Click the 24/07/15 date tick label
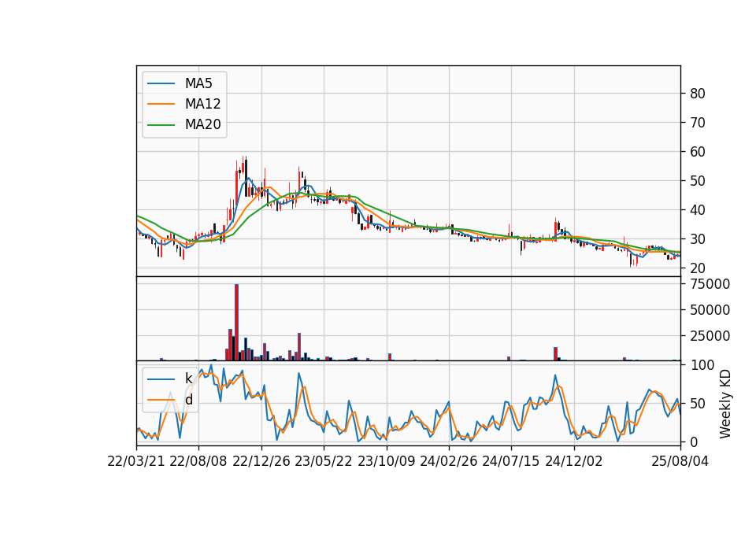The image size is (756, 543). (510, 461)
